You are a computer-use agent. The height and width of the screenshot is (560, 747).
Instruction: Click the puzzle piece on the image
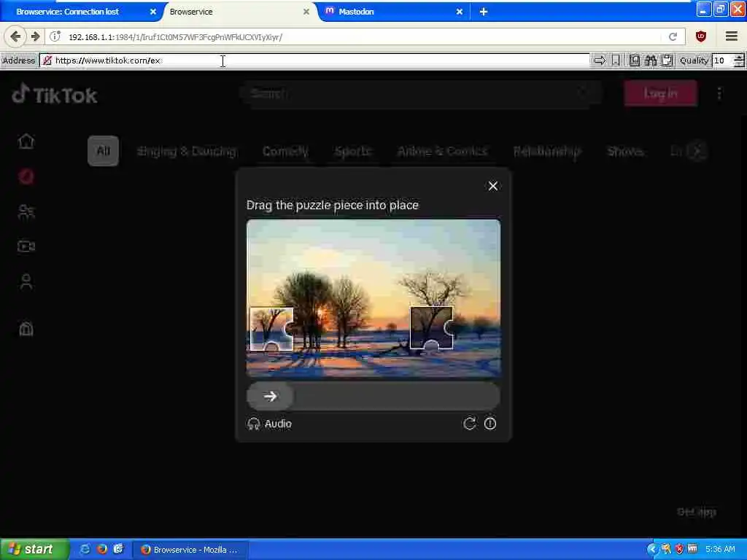tap(271, 329)
